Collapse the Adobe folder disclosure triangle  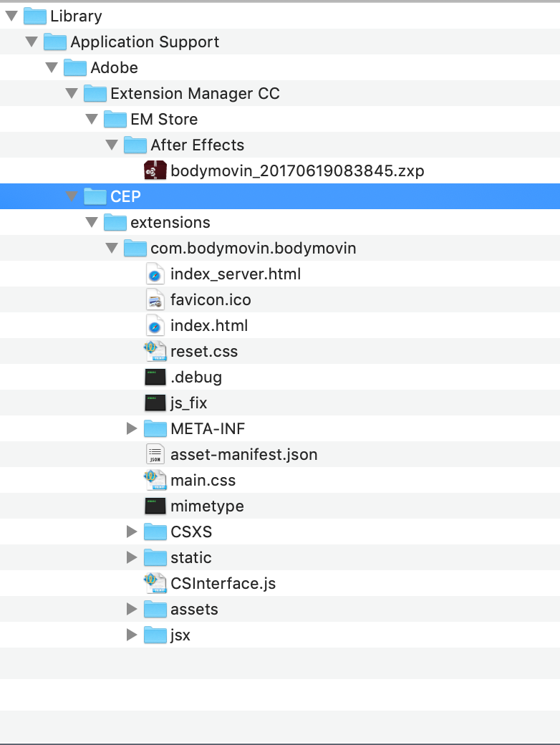pos(52,67)
